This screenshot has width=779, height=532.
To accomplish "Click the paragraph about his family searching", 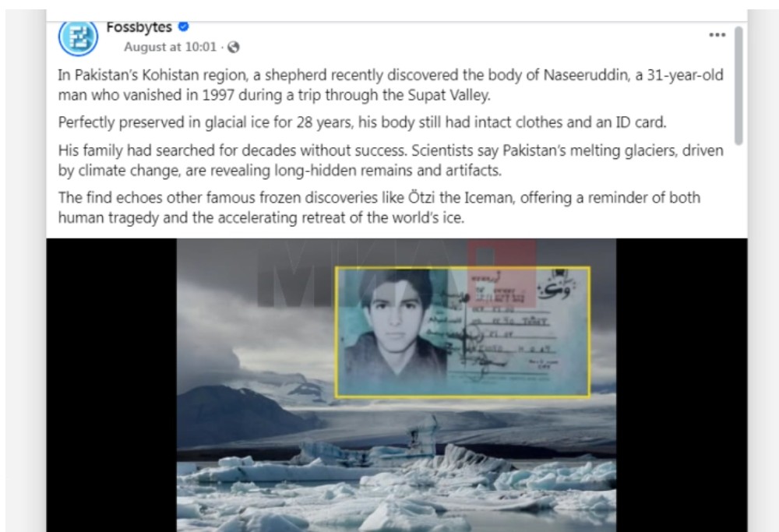I will 390,160.
